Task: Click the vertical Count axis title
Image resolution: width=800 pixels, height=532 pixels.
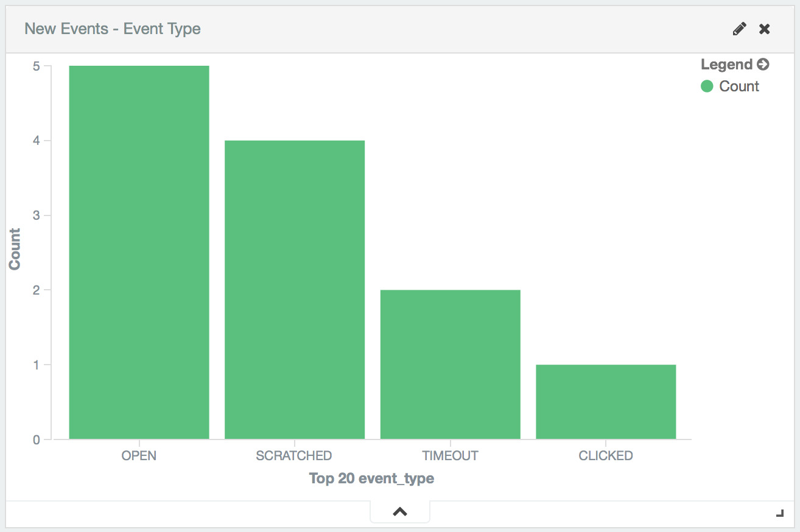Action: [x=15, y=250]
